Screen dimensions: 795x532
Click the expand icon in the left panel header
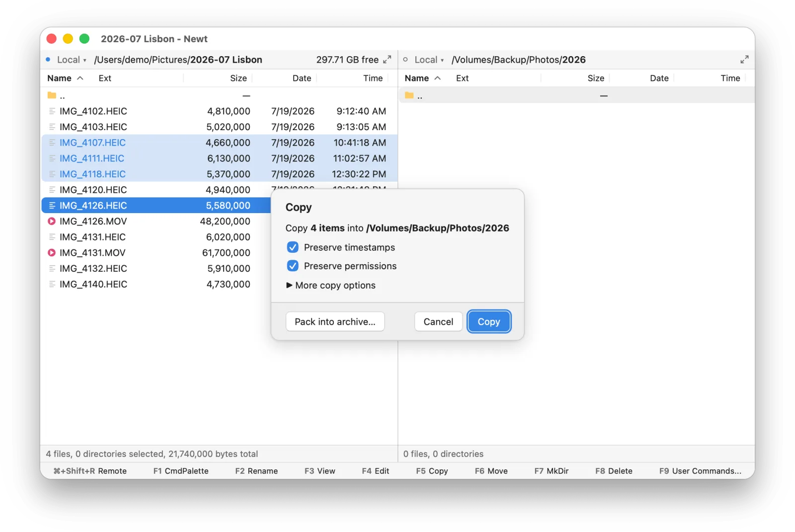[x=387, y=60]
